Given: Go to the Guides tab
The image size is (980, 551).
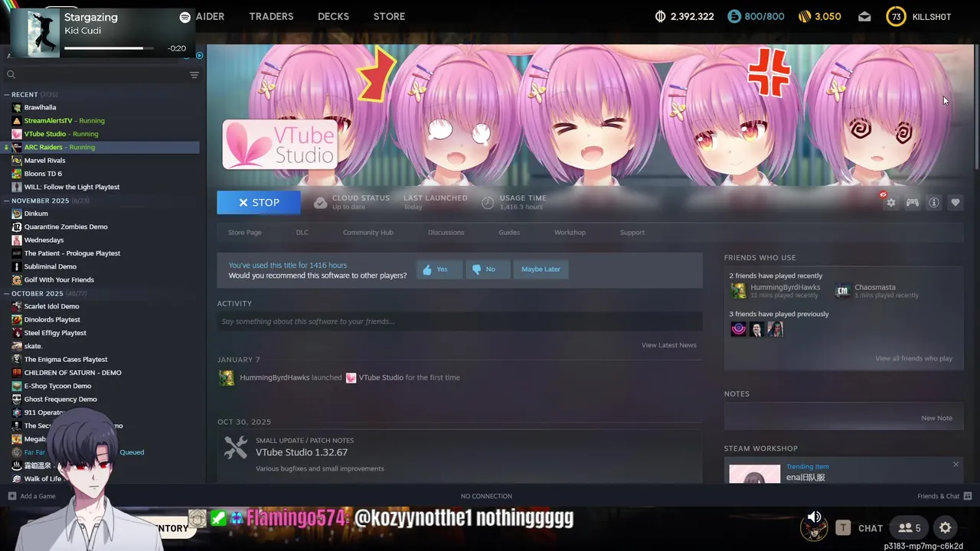Looking at the screenshot, I should click(509, 233).
